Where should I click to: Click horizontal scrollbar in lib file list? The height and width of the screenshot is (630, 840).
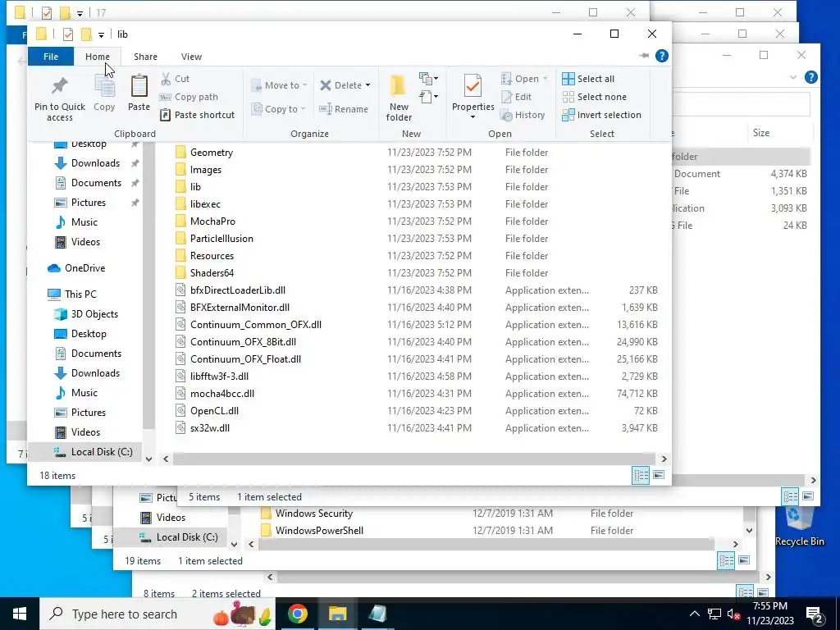(x=413, y=459)
